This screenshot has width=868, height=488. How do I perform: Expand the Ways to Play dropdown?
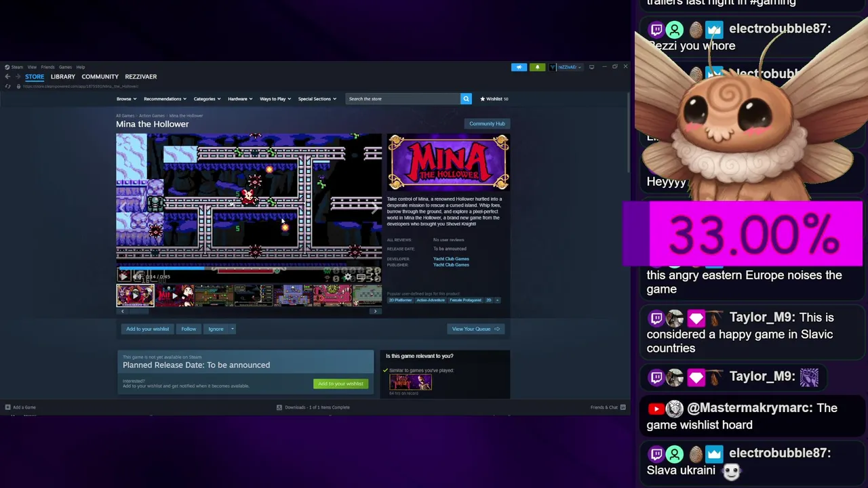pyautogui.click(x=275, y=99)
